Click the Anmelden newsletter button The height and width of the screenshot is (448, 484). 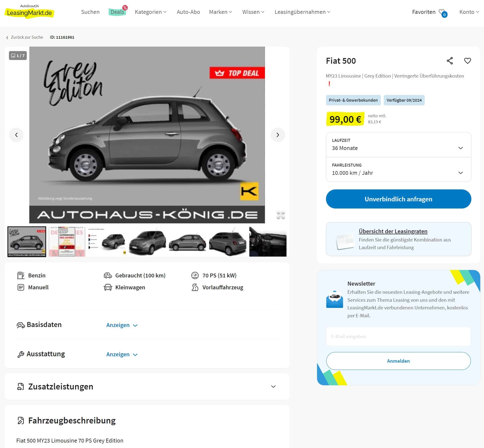pyautogui.click(x=398, y=361)
